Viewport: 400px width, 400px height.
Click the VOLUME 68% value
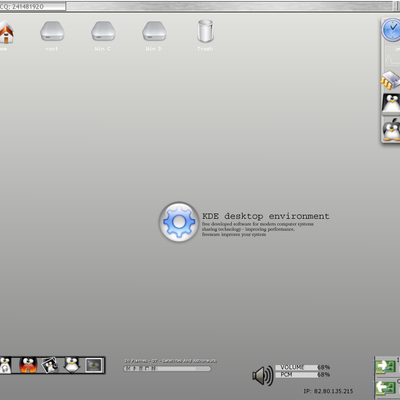[x=323, y=367]
